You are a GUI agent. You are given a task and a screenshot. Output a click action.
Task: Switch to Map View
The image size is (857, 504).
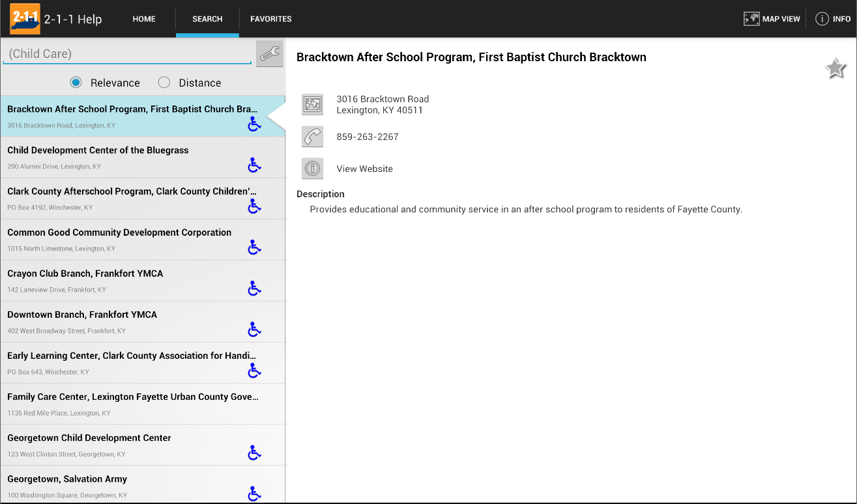click(x=772, y=19)
